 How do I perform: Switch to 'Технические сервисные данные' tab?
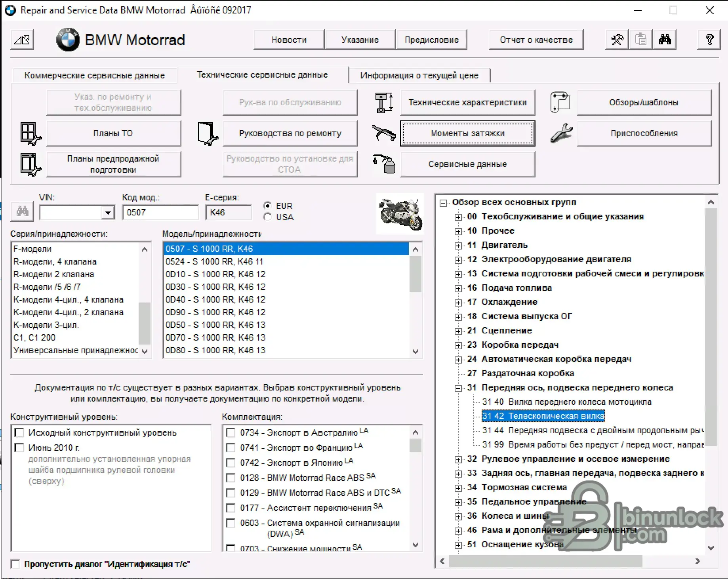click(263, 74)
